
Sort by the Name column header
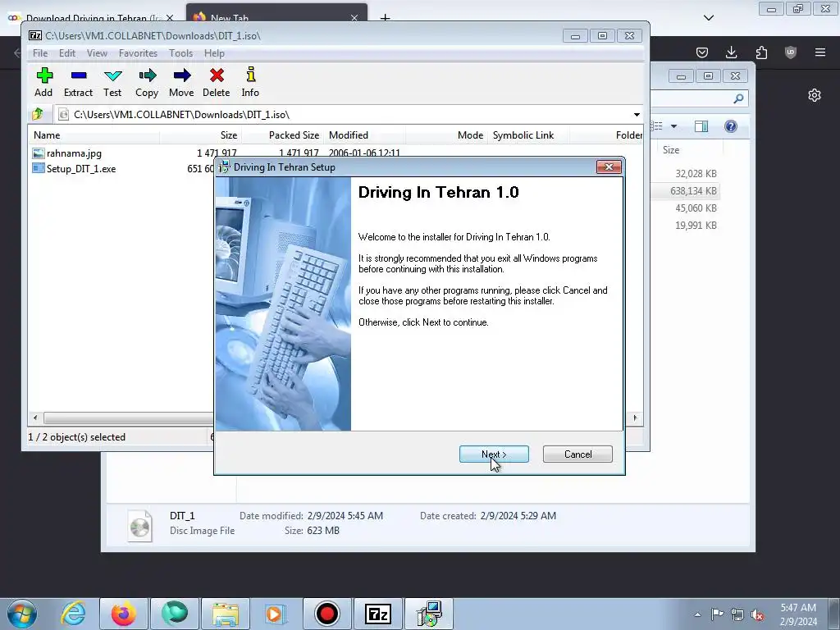click(x=94, y=135)
